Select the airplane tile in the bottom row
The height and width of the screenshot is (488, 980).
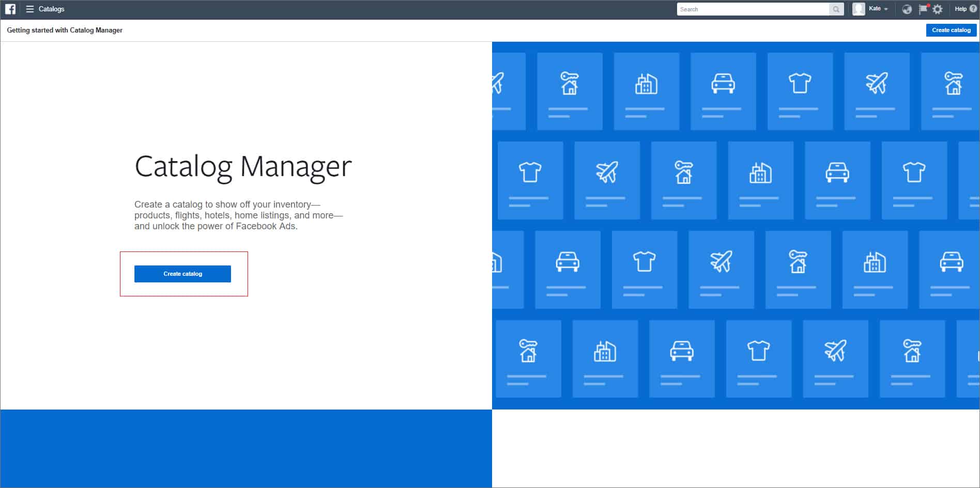(835, 358)
